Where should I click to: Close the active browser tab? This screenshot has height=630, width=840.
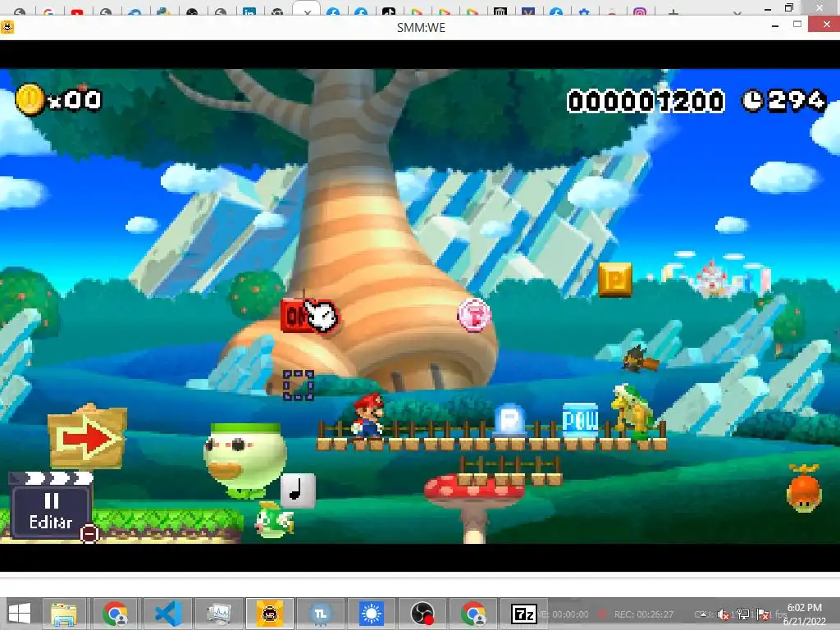click(x=307, y=12)
